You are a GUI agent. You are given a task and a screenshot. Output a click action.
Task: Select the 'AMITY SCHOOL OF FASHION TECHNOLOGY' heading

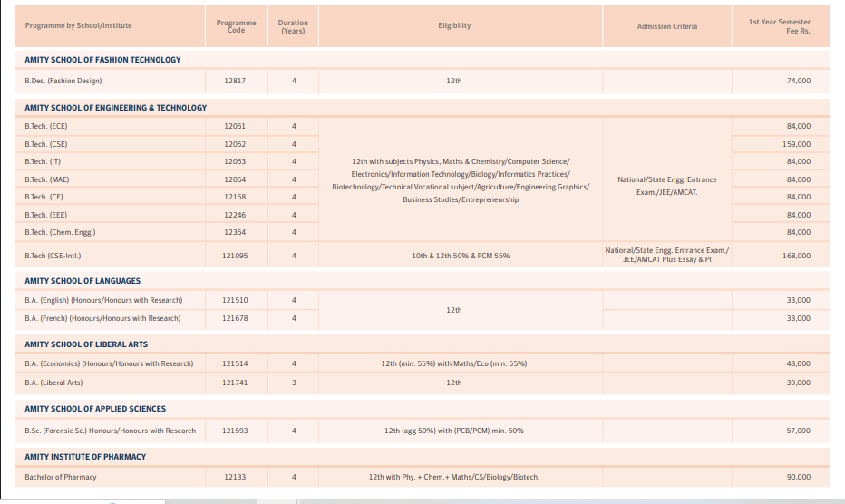[x=102, y=60]
